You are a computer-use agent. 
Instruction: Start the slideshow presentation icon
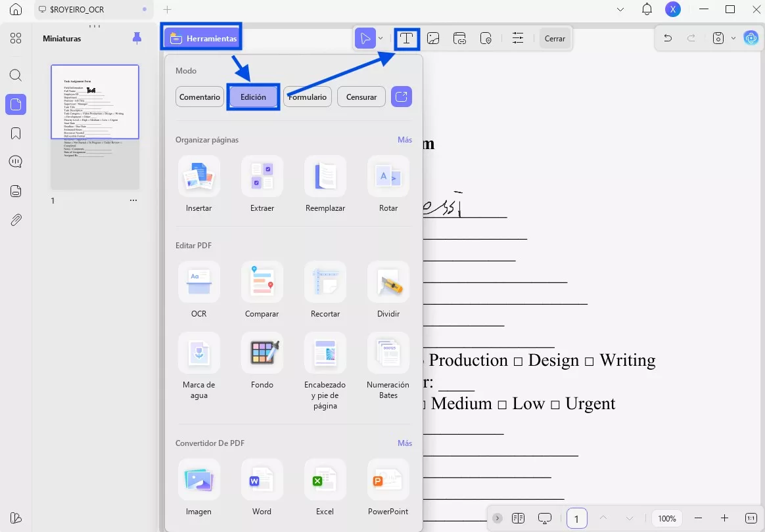(x=544, y=518)
